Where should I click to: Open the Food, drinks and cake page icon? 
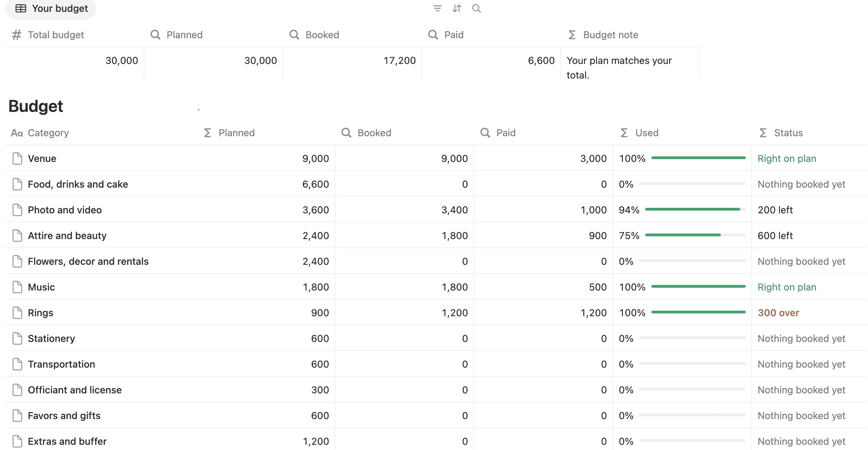(x=17, y=184)
